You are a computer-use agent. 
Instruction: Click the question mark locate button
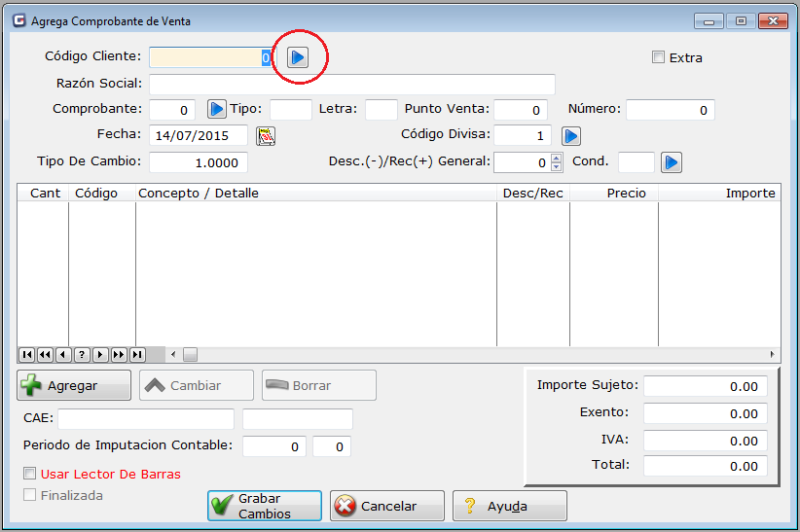pyautogui.click(x=82, y=355)
